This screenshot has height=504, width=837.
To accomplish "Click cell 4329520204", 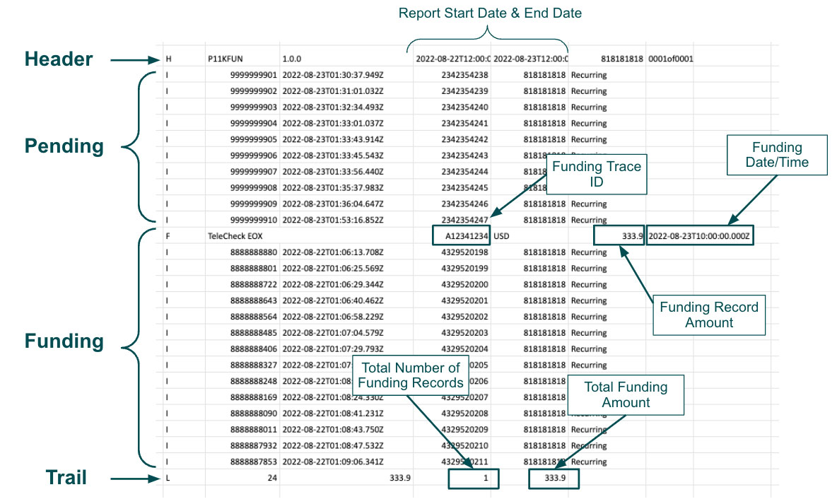I will coord(464,348).
